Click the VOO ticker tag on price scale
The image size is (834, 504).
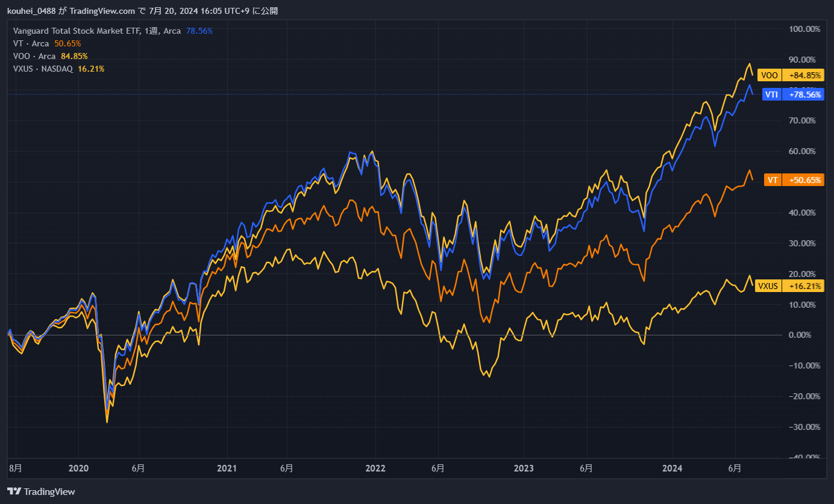[770, 75]
